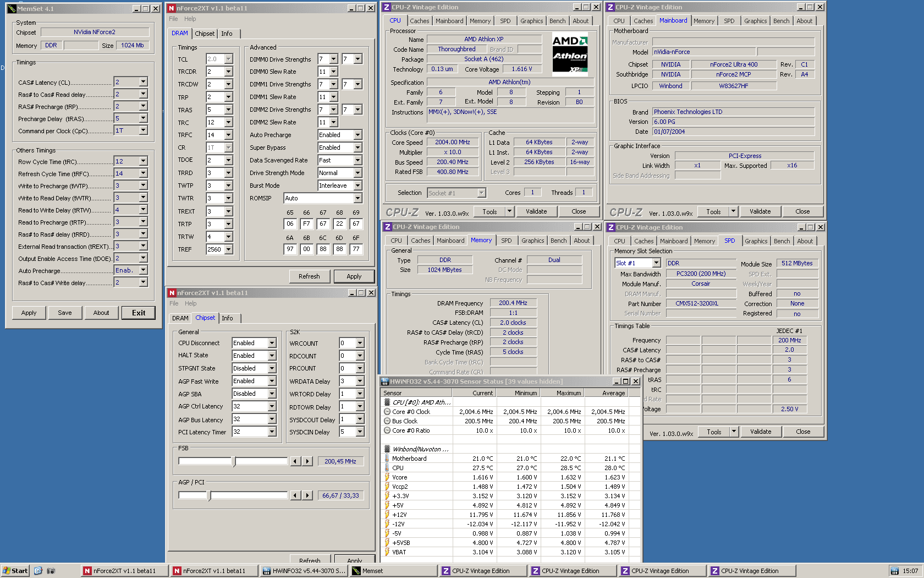The width and height of the screenshot is (924, 578).
Task: Click the FSB right arrow increment button
Action: (x=307, y=461)
